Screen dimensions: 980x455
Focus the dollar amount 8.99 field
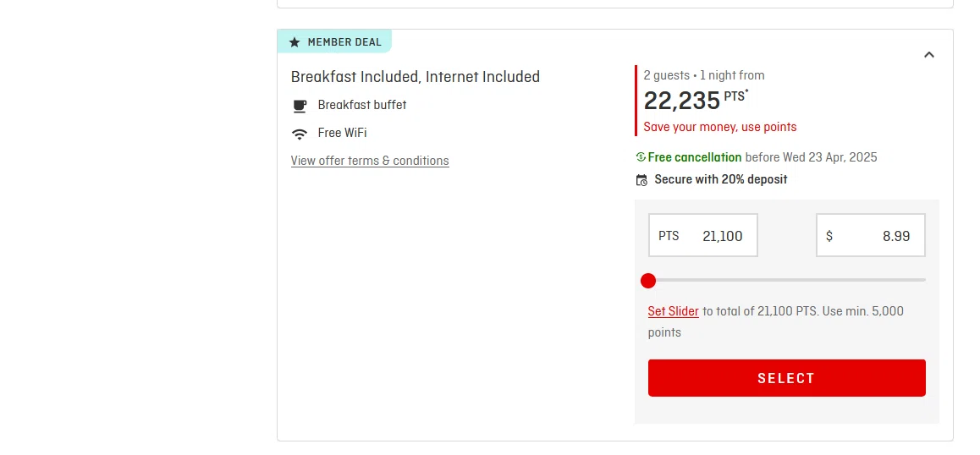coord(871,236)
